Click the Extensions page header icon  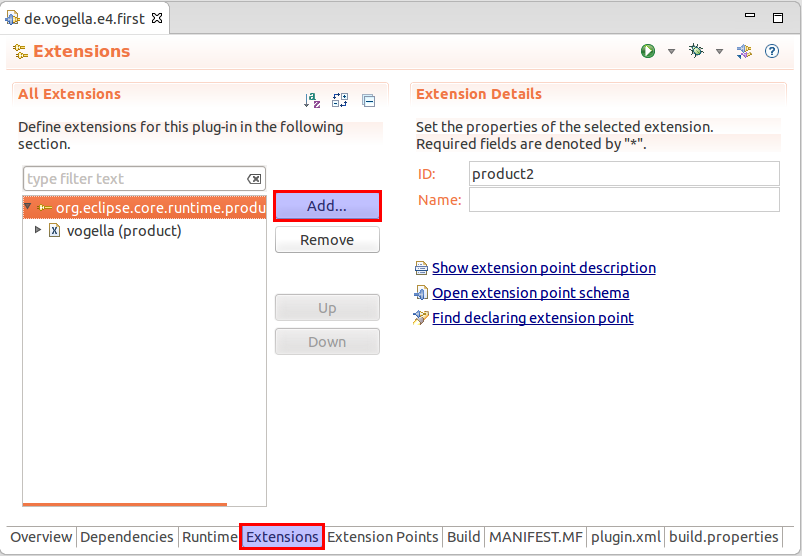[x=20, y=51]
